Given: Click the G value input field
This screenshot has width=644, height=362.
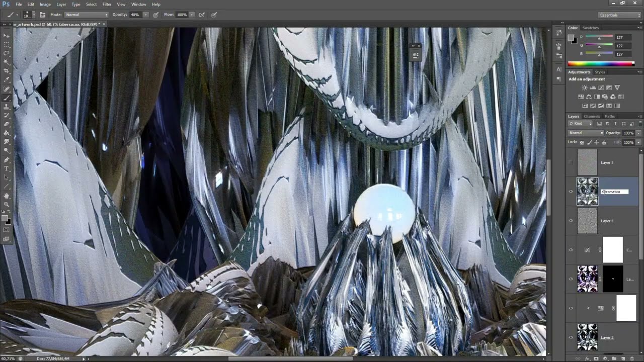Looking at the screenshot, I should [622, 45].
